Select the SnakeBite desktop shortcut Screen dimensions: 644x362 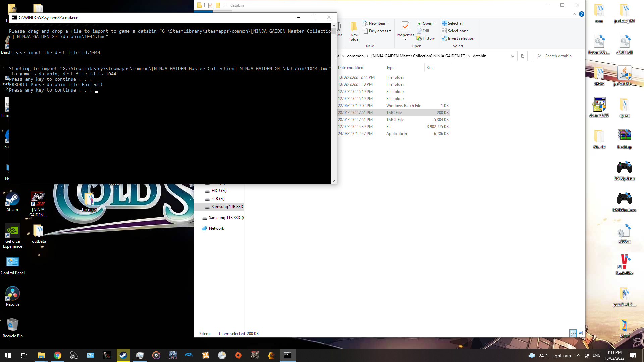pyautogui.click(x=624, y=265)
